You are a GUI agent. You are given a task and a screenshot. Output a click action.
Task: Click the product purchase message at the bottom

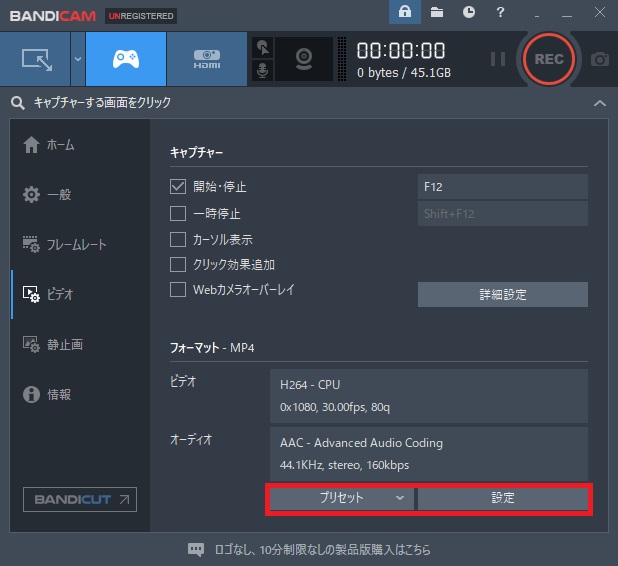[322, 549]
